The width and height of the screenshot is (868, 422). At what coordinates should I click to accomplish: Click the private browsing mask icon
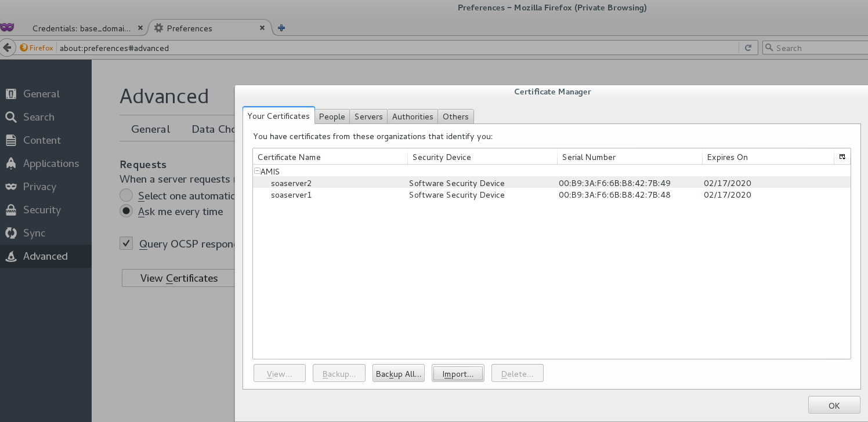[x=8, y=27]
